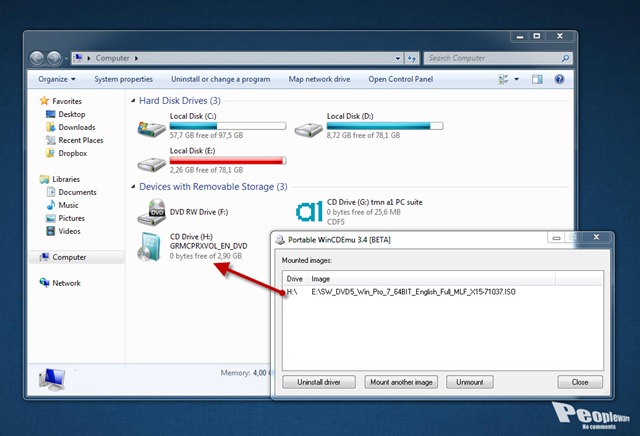Select mounted ISO row for H:\

tap(442, 292)
